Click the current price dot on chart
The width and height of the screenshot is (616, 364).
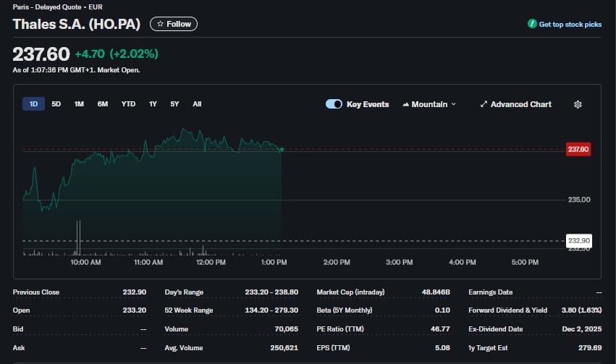tap(282, 150)
